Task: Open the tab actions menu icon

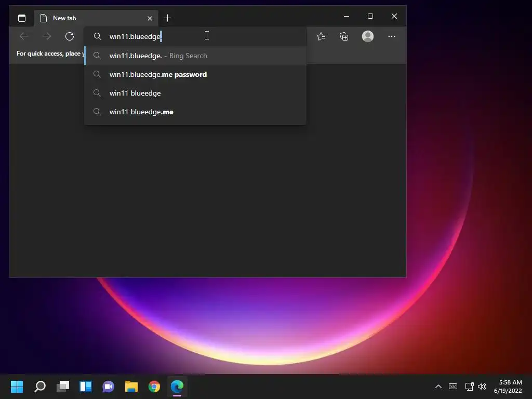Action: [x=22, y=18]
